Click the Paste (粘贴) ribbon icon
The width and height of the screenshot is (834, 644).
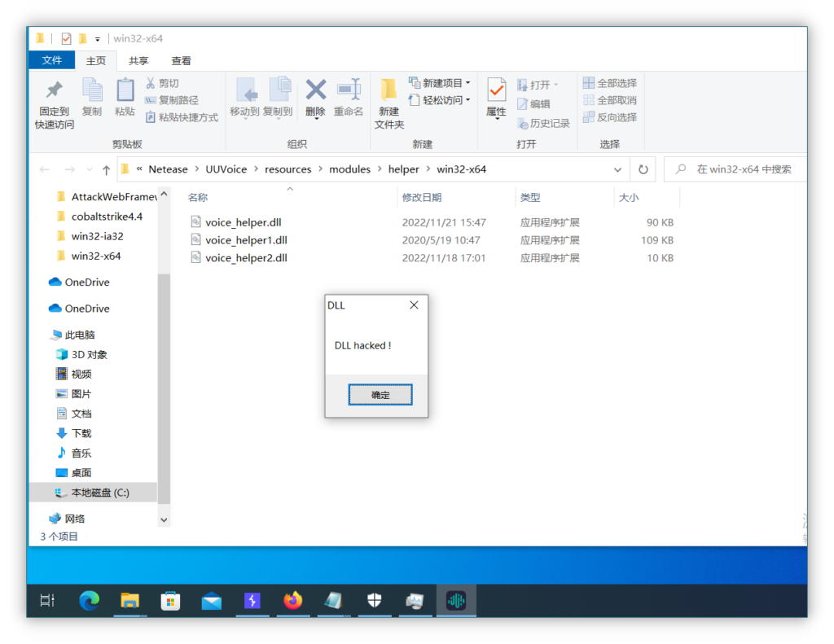tap(125, 90)
